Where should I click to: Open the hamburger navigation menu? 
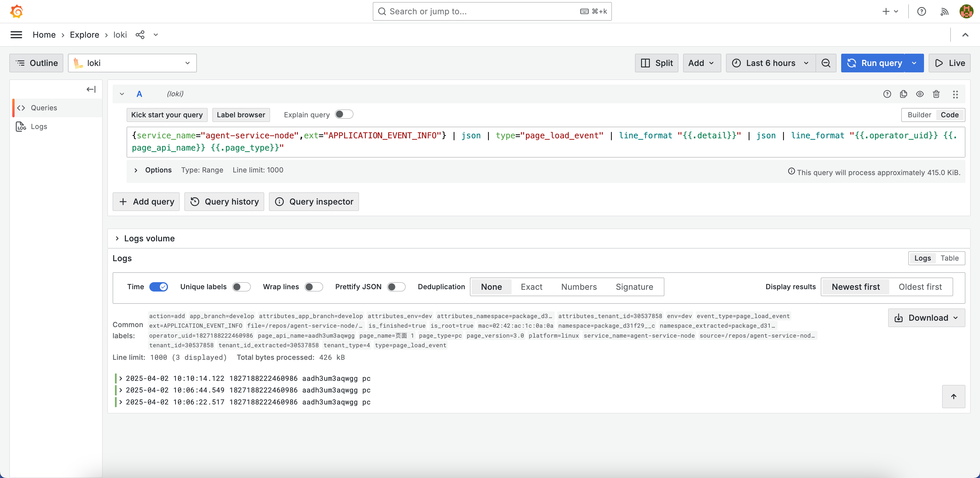click(16, 35)
